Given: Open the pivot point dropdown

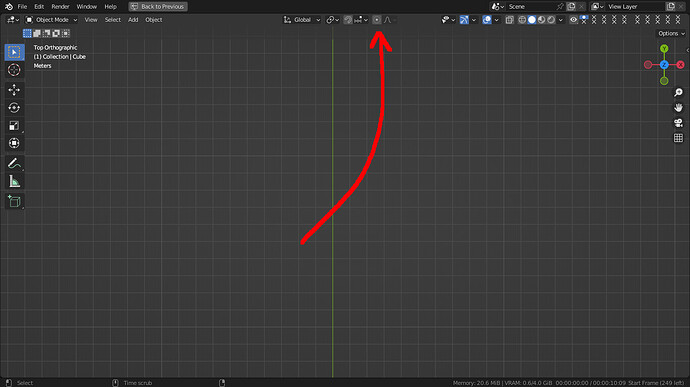Looking at the screenshot, I should tap(333, 20).
